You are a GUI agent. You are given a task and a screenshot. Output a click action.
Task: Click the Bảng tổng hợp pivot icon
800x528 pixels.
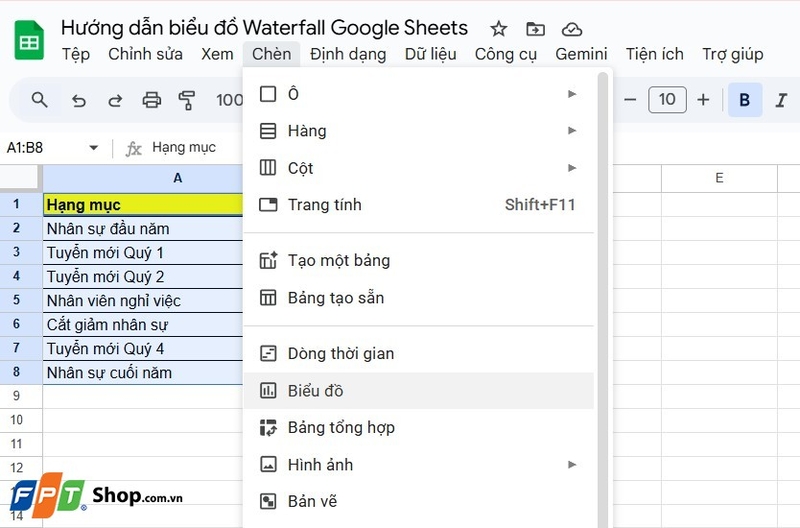click(x=268, y=428)
